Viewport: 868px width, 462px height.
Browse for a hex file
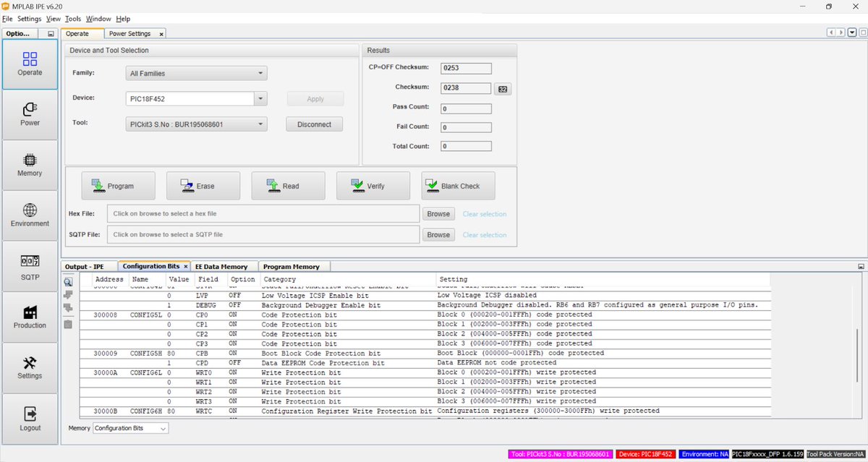click(x=439, y=213)
